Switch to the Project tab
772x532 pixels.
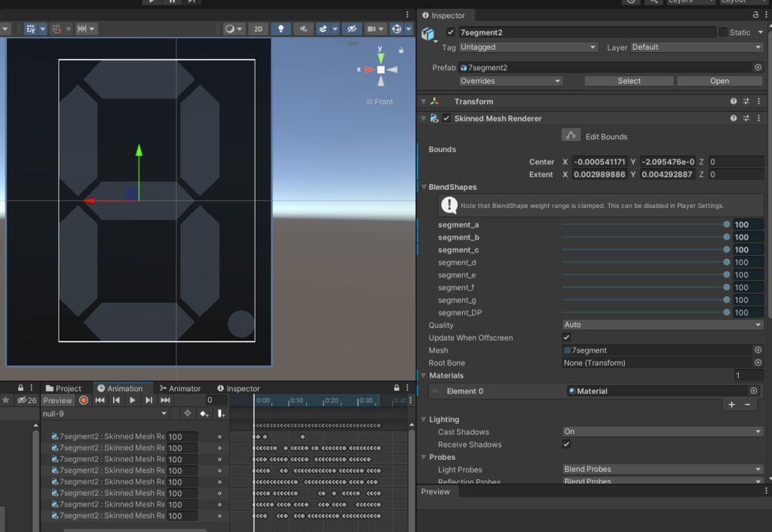63,388
